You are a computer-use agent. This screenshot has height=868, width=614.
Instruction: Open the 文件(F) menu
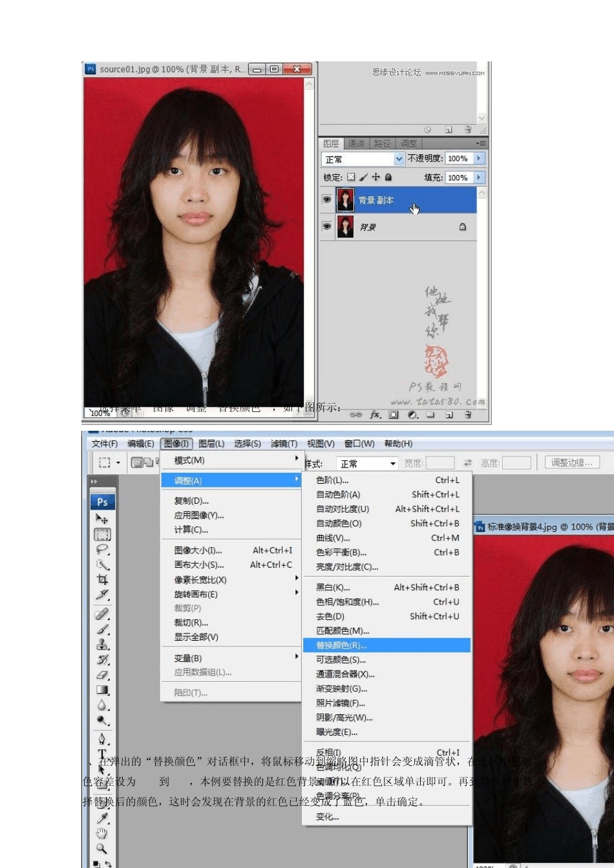[105, 444]
